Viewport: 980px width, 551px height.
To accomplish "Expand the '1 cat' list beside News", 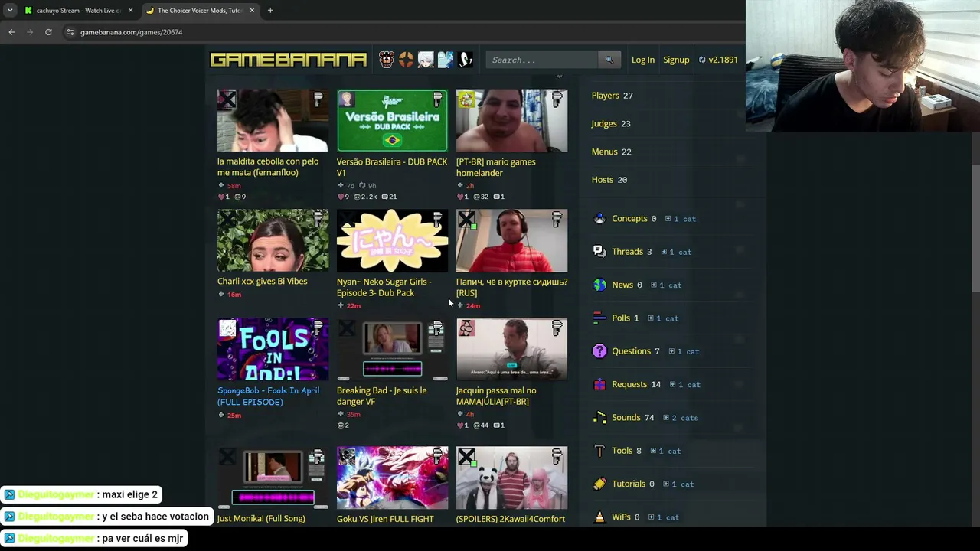I will click(665, 285).
